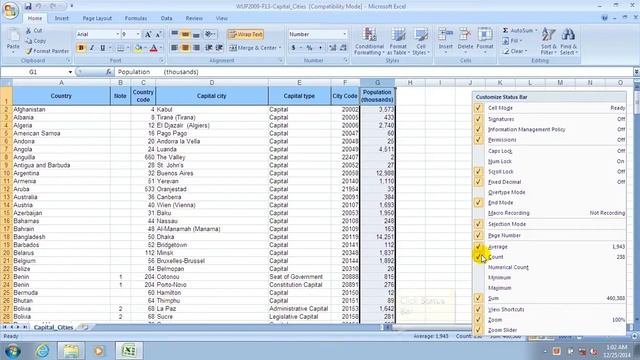Enable Numerical Count in status bar
The width and height of the screenshot is (640, 360).
pos(549,267)
